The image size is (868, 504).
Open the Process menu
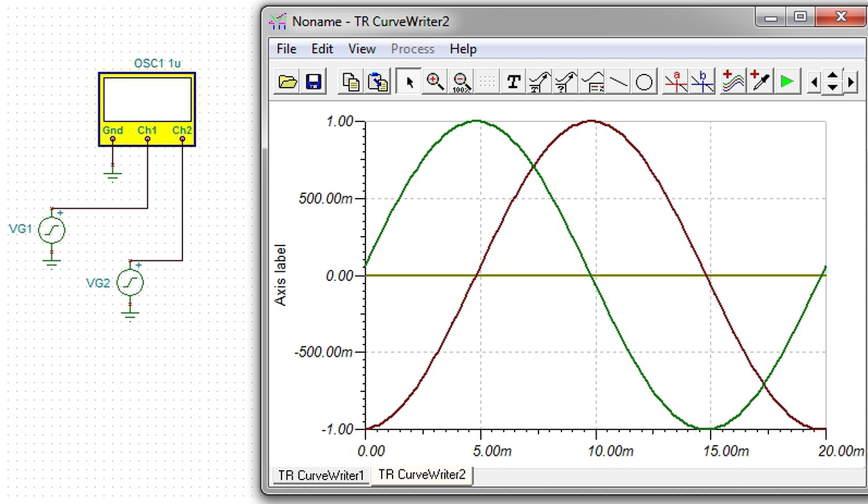coord(412,49)
